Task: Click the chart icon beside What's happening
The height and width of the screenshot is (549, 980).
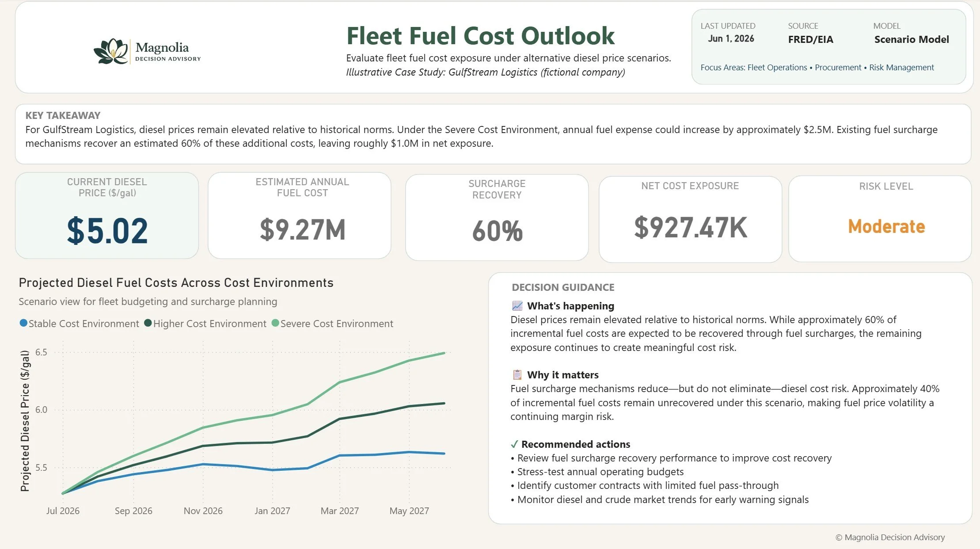Action: (517, 306)
